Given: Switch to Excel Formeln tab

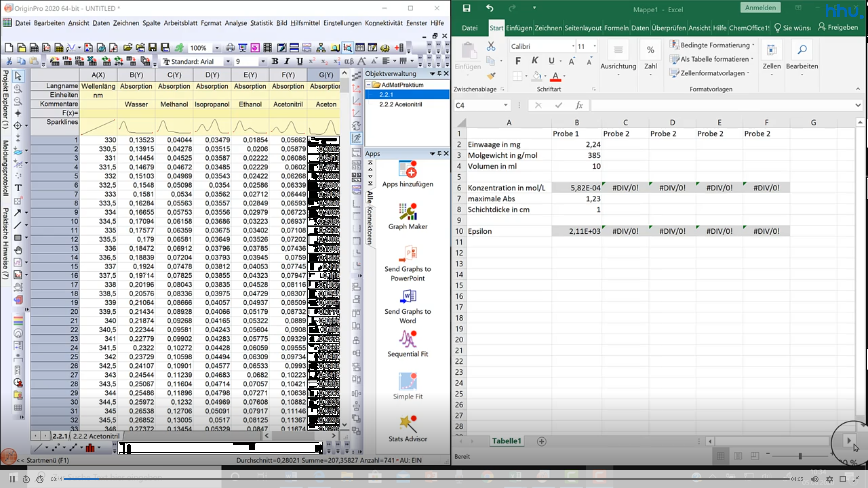Looking at the screenshot, I should click(x=616, y=28).
